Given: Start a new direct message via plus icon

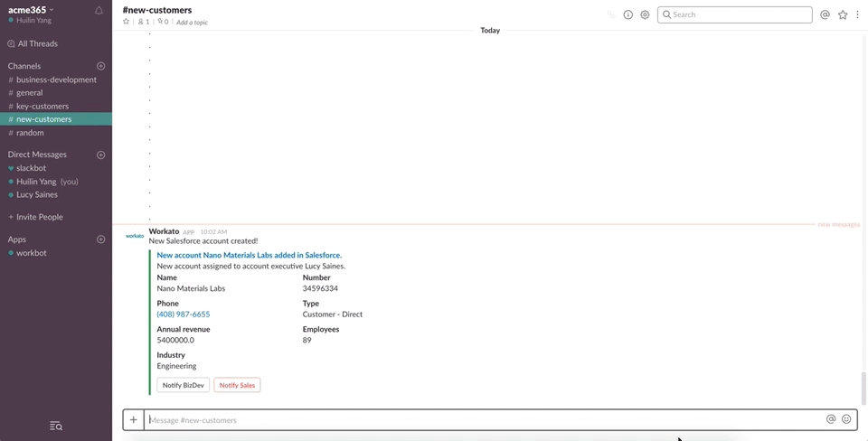Looking at the screenshot, I should click(100, 155).
